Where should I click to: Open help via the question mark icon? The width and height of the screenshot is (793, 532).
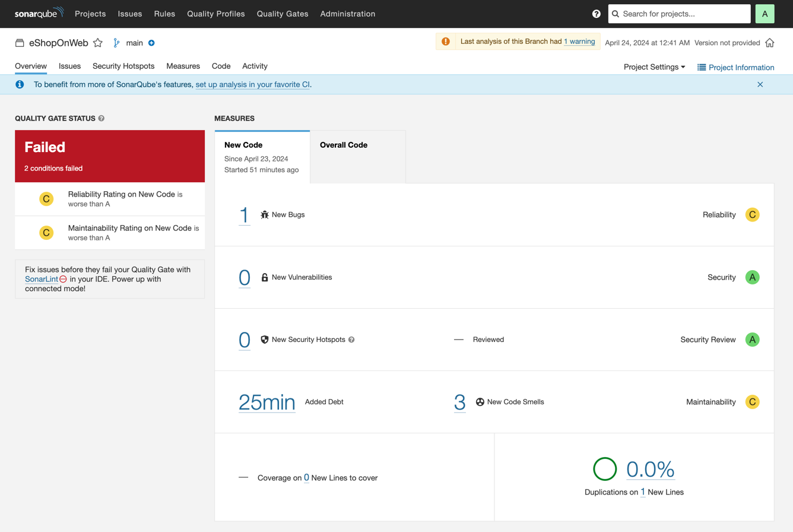(x=596, y=14)
